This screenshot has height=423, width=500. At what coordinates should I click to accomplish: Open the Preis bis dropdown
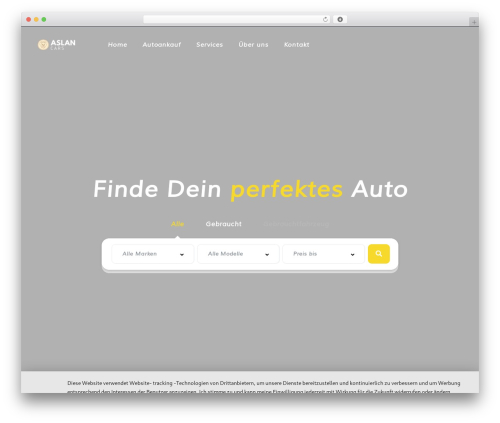[323, 254]
